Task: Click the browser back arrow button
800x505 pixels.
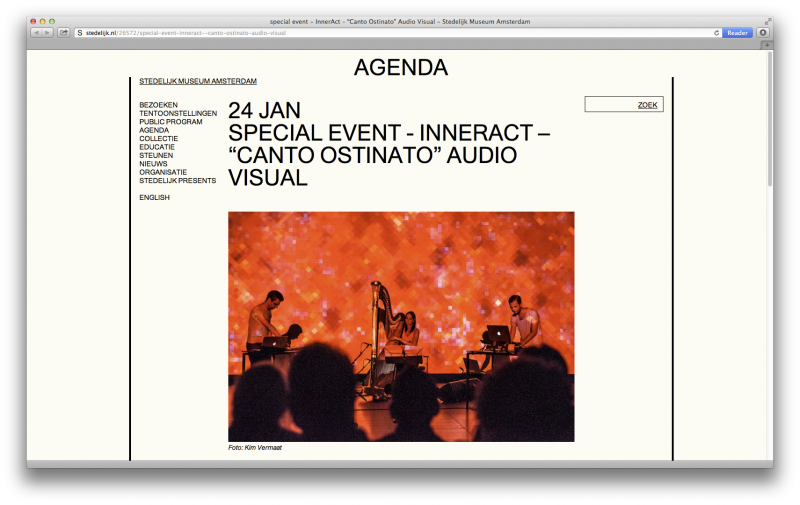Action: click(x=36, y=33)
